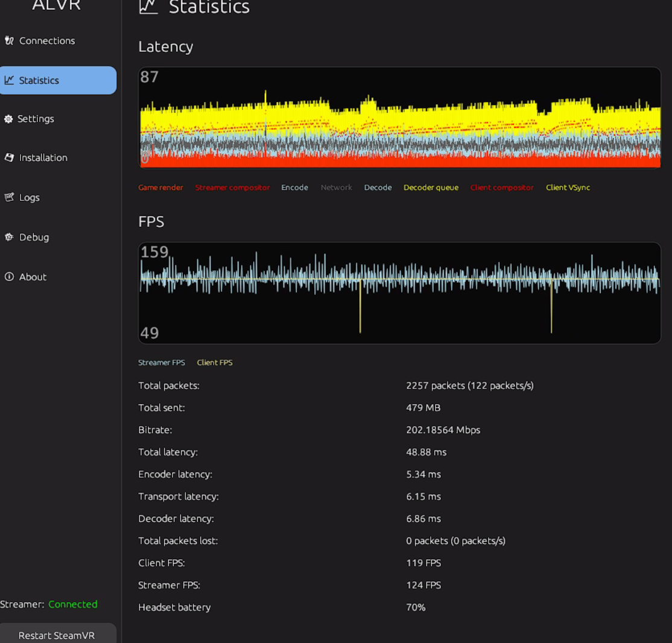The height and width of the screenshot is (643, 672).
Task: Hide the Streamer compositor latency line
Action: [x=232, y=188]
